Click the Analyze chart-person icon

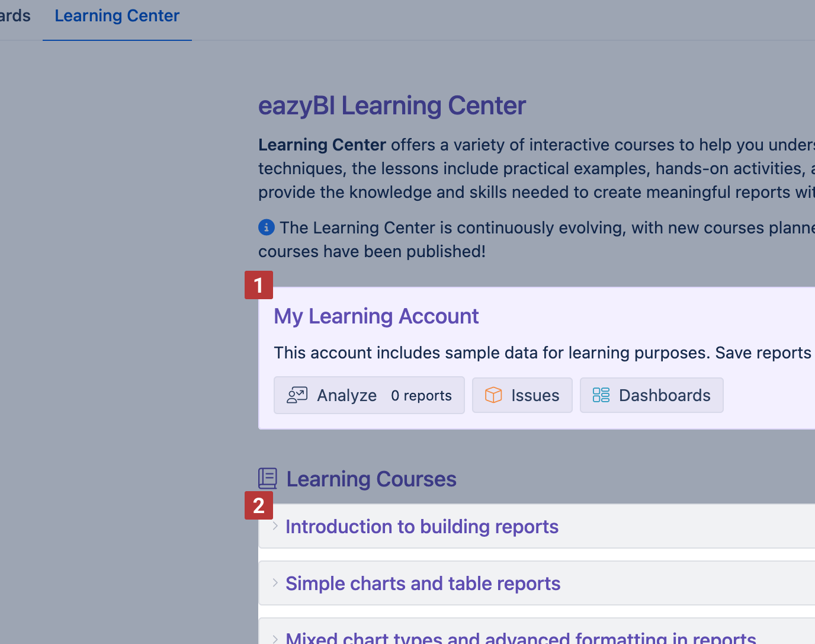point(297,395)
